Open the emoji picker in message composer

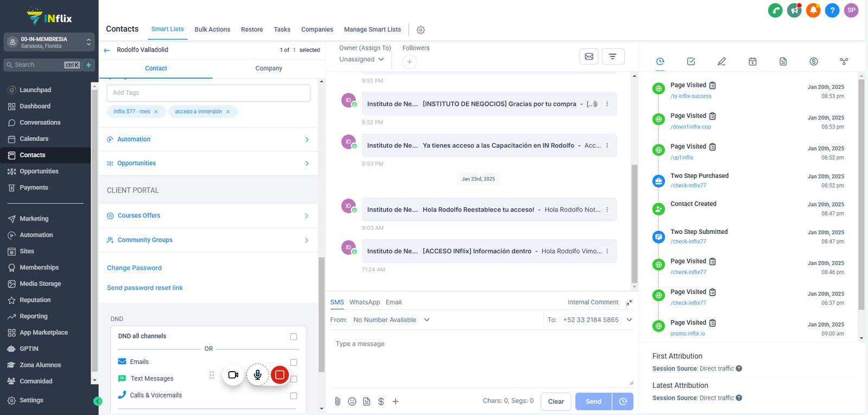(x=352, y=401)
